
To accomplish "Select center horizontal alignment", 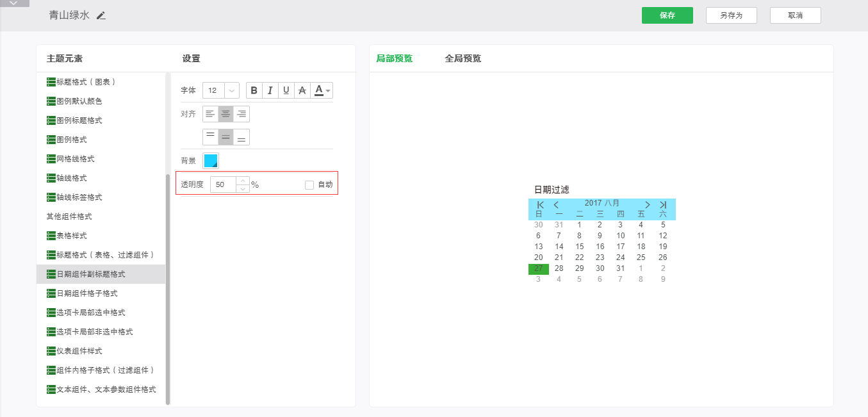I will click(225, 114).
